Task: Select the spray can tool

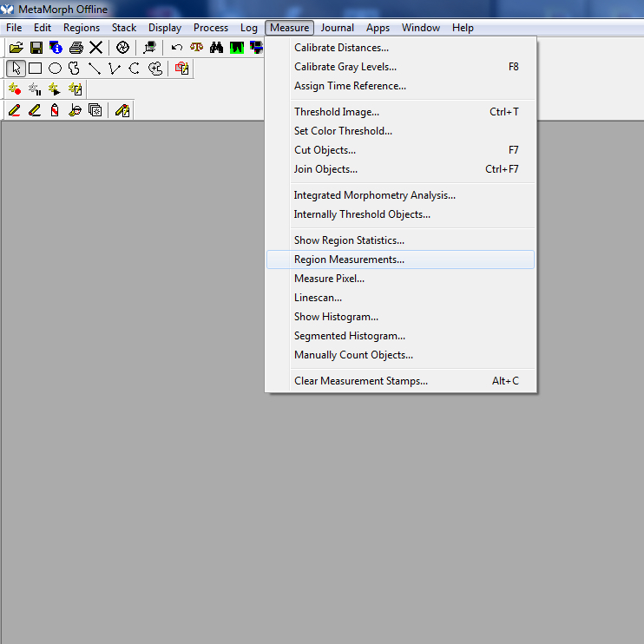Action: pos(55,110)
